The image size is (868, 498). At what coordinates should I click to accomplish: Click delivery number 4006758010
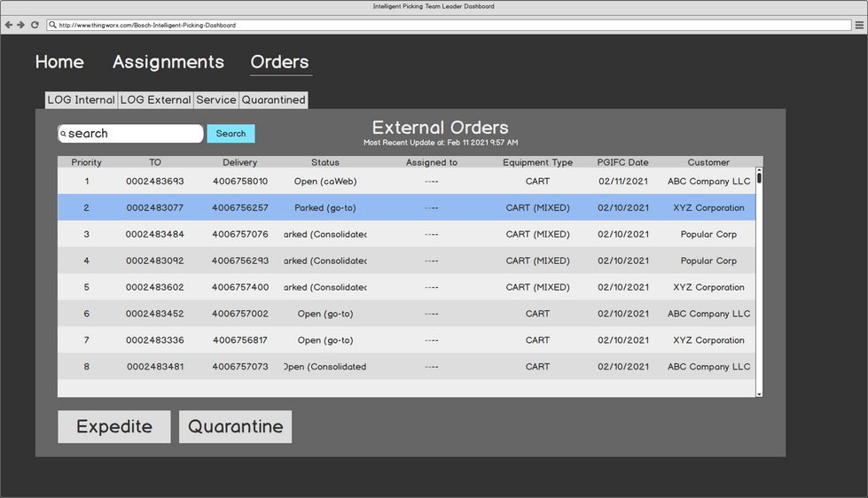tap(240, 181)
